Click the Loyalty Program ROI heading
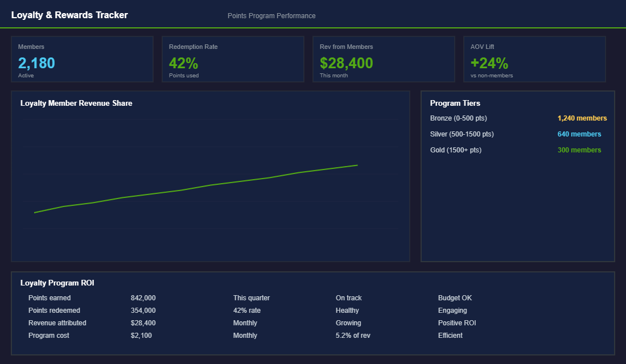This screenshot has width=626, height=364. click(57, 283)
